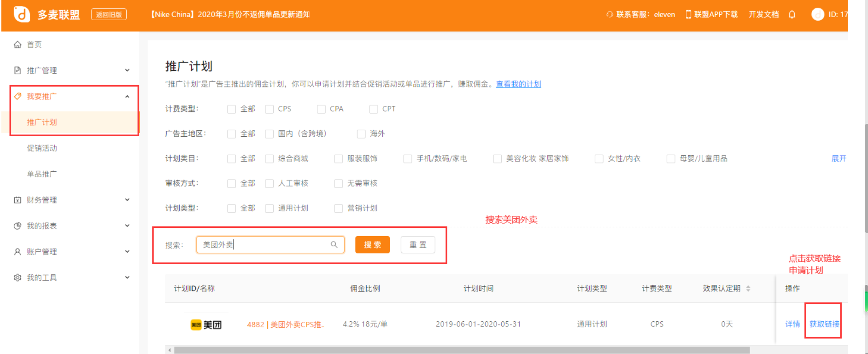Check 全部 under 审核方式
This screenshot has height=354, width=868.
pos(231,184)
